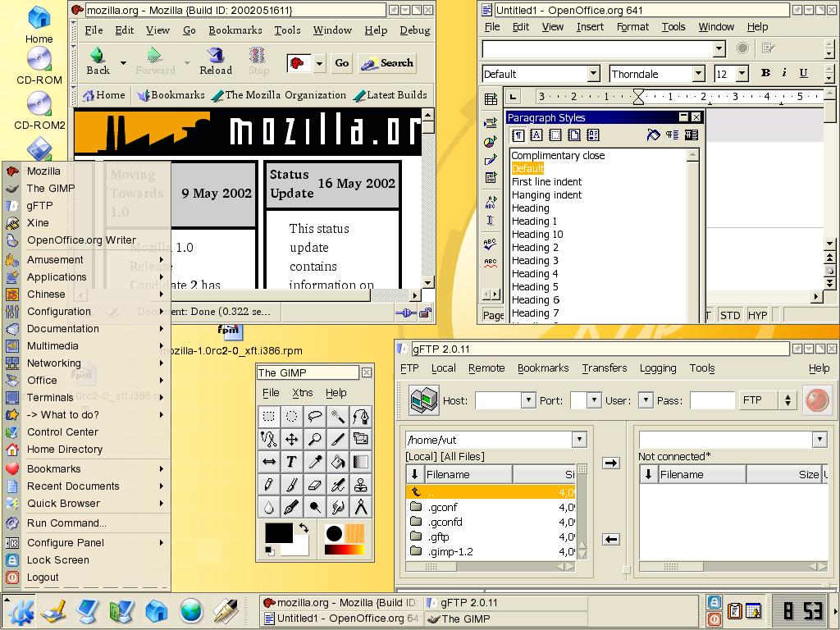
Task: Toggle Mozilla online/offline plug icon
Action: [x=406, y=313]
